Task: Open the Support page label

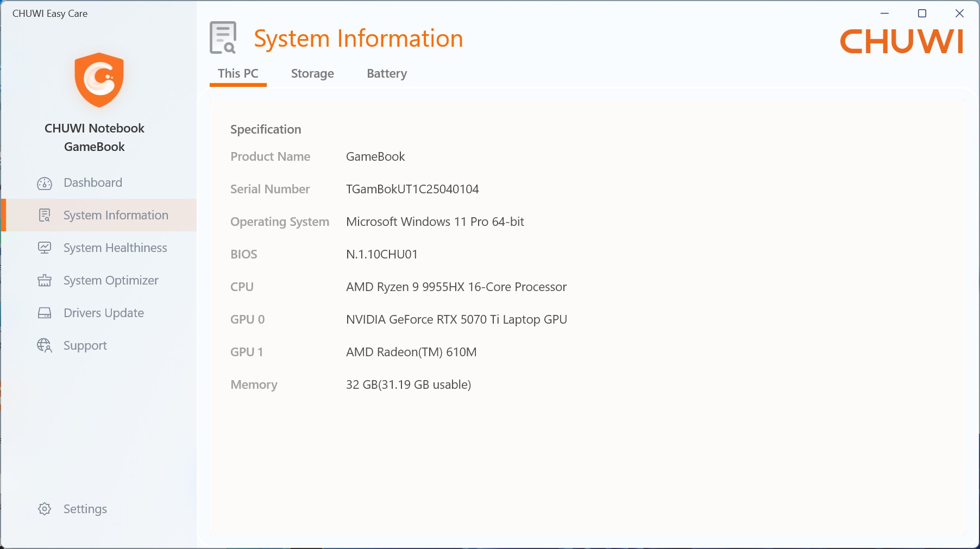Action: pyautogui.click(x=85, y=346)
